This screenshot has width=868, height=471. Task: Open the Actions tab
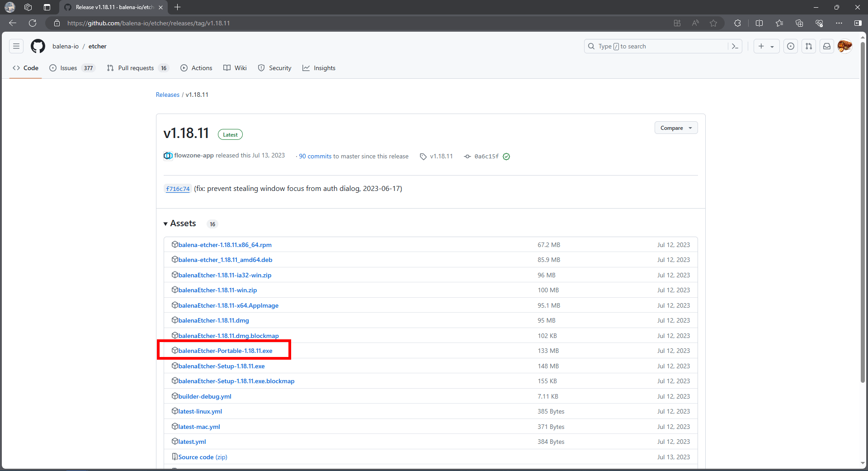pos(196,68)
